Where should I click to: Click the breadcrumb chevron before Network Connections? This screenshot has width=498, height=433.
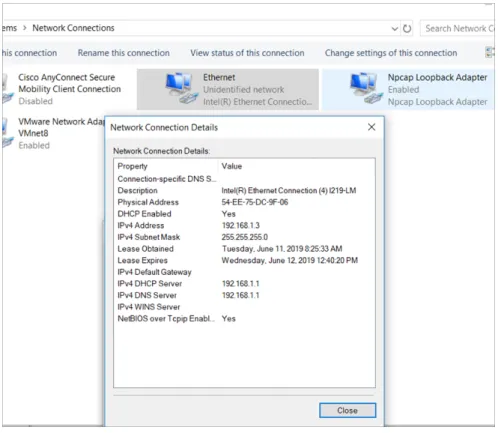[24, 28]
